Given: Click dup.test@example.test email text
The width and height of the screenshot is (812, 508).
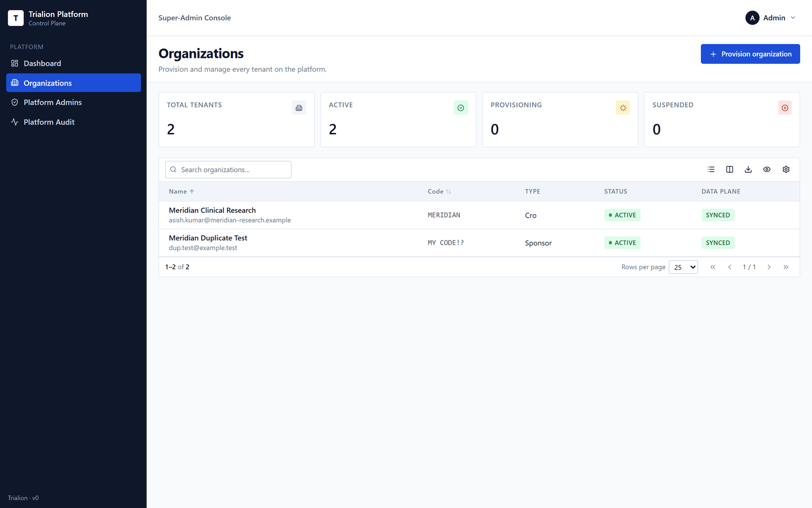Looking at the screenshot, I should [x=203, y=248].
